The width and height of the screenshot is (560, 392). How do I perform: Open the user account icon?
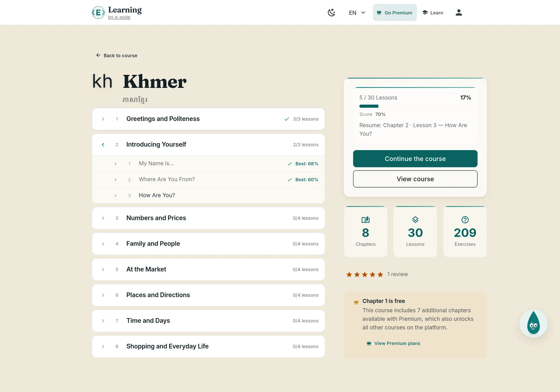459,13
